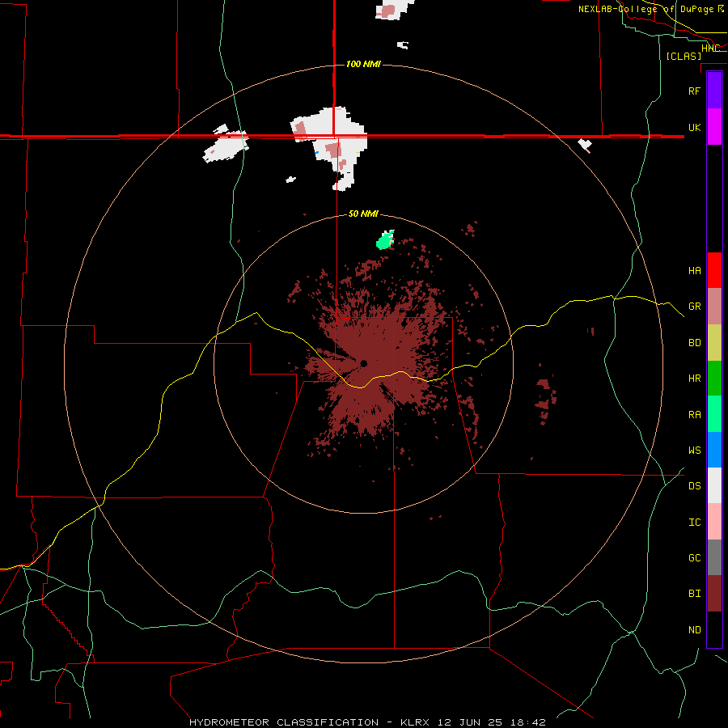Click the WS legend label
This screenshot has height=728, width=728.
tap(694, 450)
